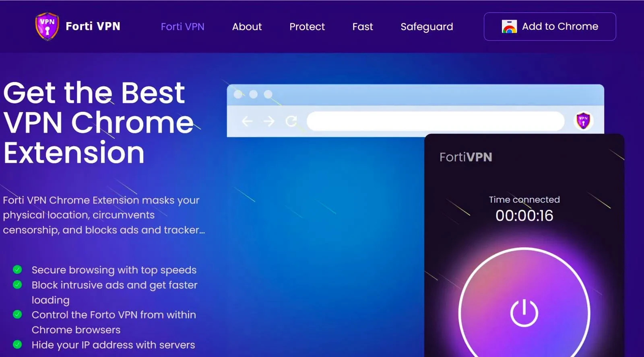Click green check beside Block intrusive ads
Screen dimensions: 644x357
click(x=17, y=285)
